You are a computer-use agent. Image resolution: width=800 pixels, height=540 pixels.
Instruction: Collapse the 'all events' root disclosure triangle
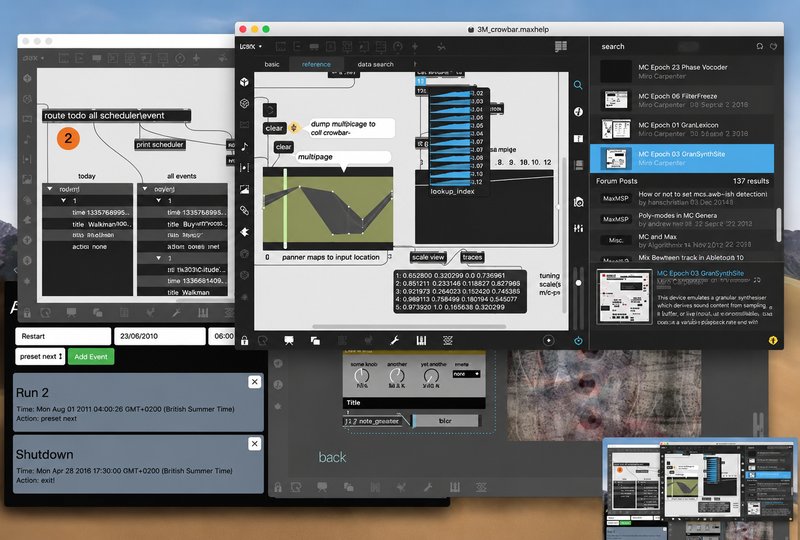point(145,189)
